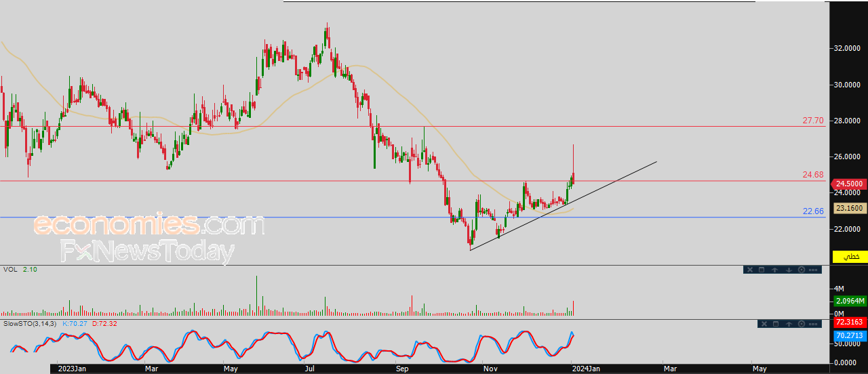Move the VOL panel down
This screenshot has height=374, width=868.
[789, 270]
